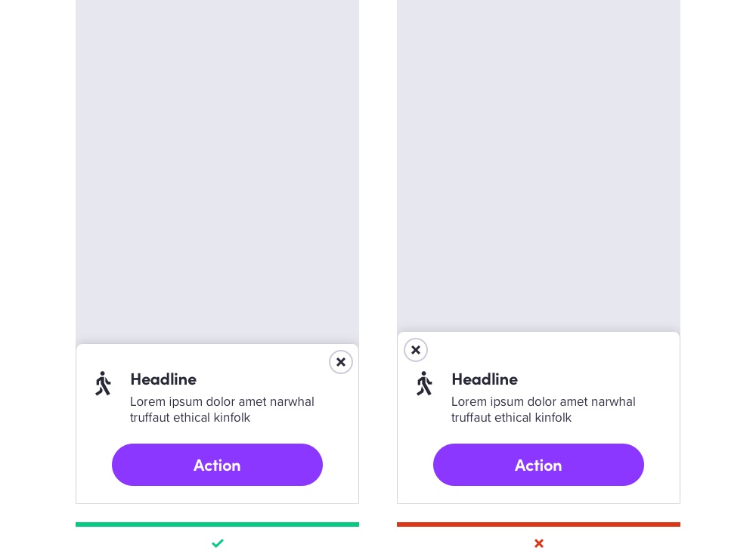Viewport: 756px width, 560px height.
Task: Click the red cross icon under the red bar
Action: [x=539, y=543]
